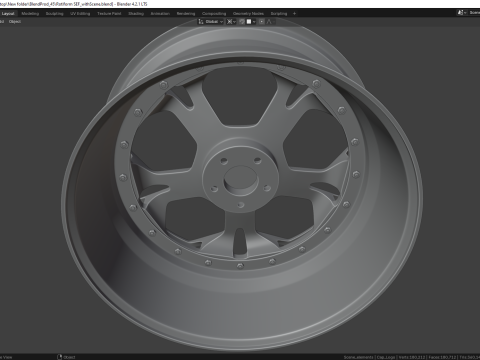This screenshot has height=360, width=480.
Task: Open the Animation workspace tab
Action: click(x=160, y=14)
